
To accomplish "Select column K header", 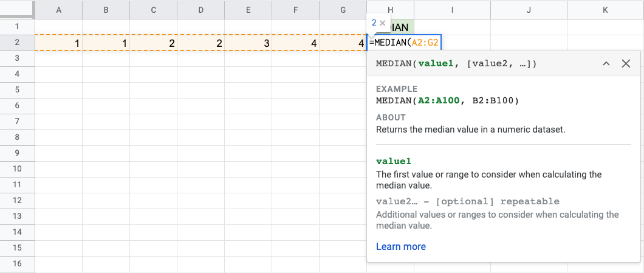I will click(605, 10).
